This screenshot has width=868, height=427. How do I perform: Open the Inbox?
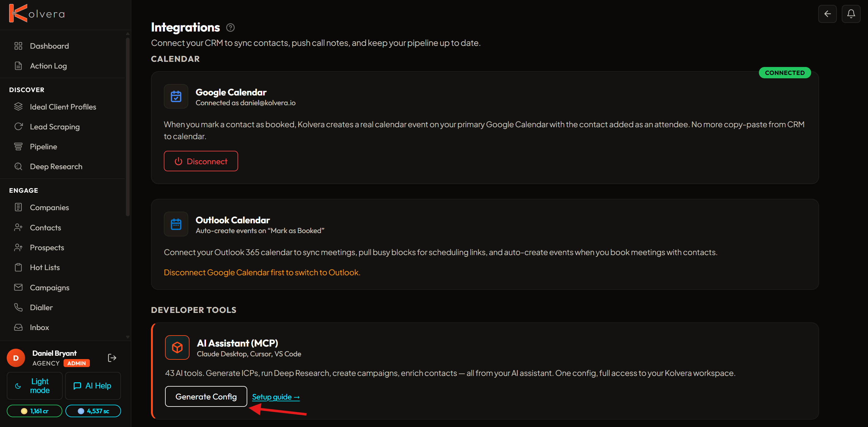coord(39,327)
